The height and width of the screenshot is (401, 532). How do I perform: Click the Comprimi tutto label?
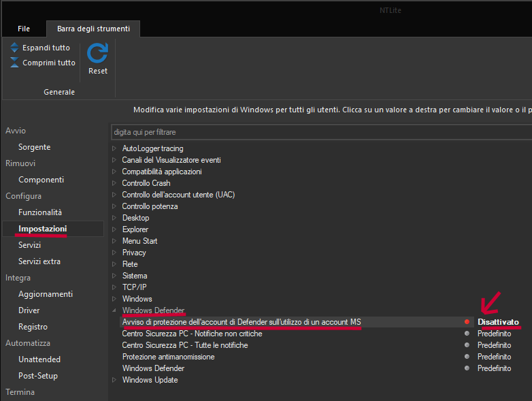[x=49, y=63]
